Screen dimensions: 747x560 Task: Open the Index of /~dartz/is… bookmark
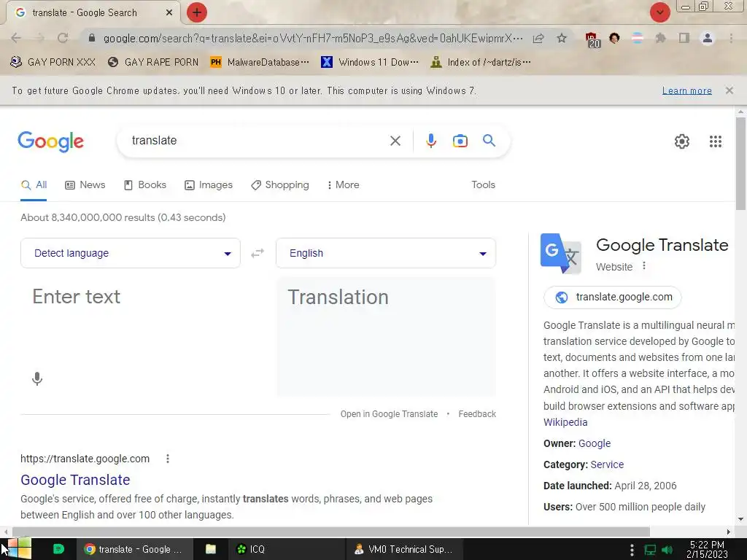480,62
